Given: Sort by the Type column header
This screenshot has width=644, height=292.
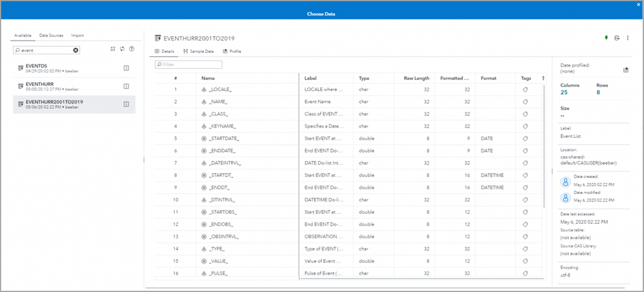Looking at the screenshot, I should (x=364, y=79).
